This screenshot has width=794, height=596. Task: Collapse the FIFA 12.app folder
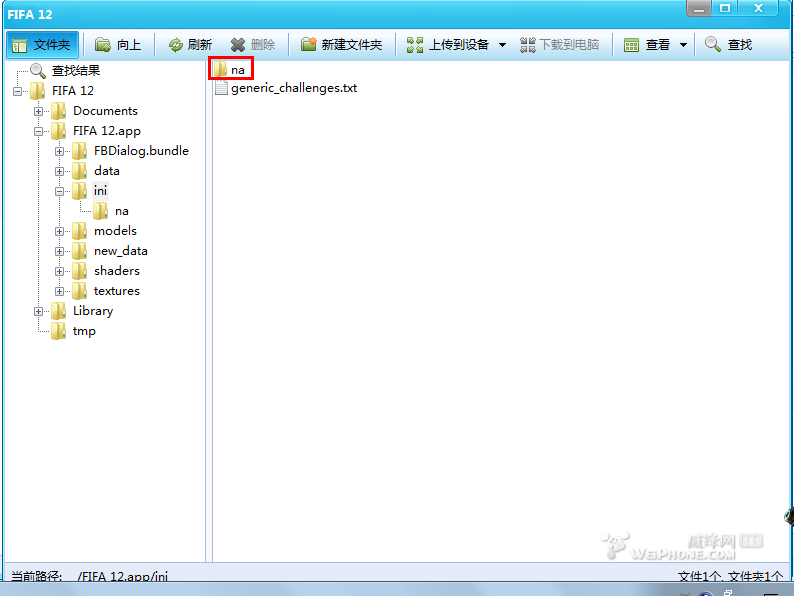pyautogui.click(x=38, y=131)
